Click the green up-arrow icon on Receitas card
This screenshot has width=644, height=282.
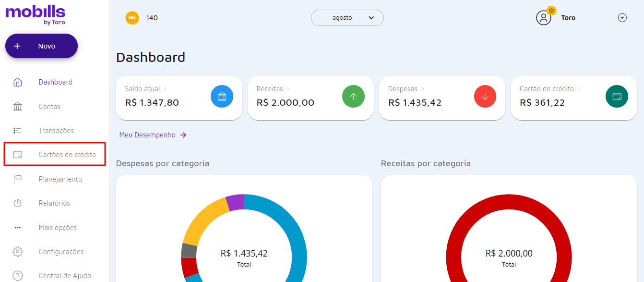pos(353,96)
